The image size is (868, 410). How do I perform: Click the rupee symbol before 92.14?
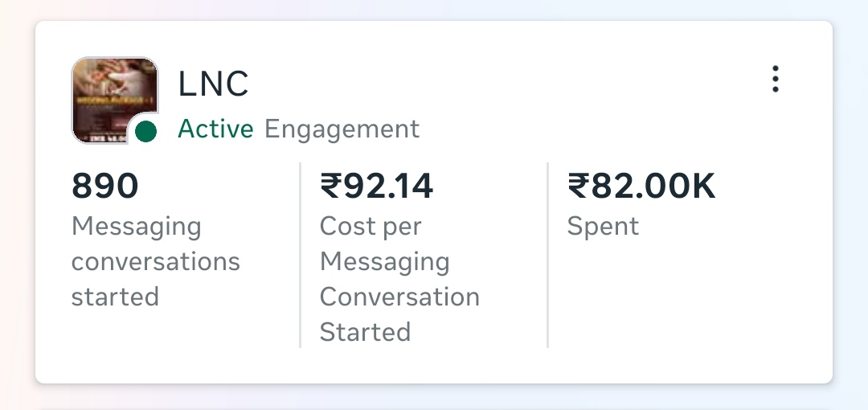(330, 186)
